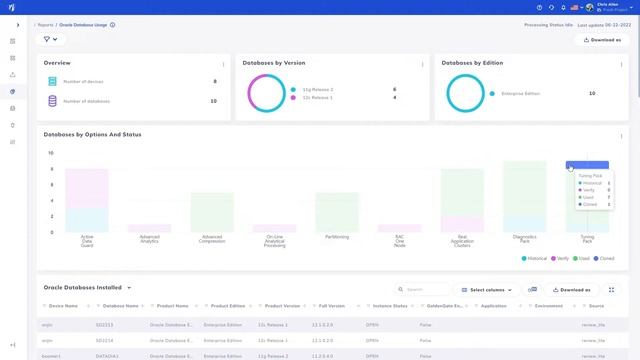Viewport: 640px width, 360px height.
Task: Click the info icon beside Oracle Database Usage
Action: pos(112,25)
